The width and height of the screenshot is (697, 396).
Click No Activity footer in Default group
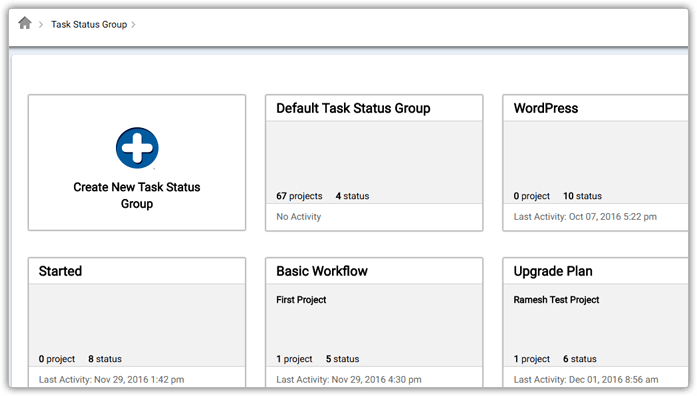click(298, 217)
